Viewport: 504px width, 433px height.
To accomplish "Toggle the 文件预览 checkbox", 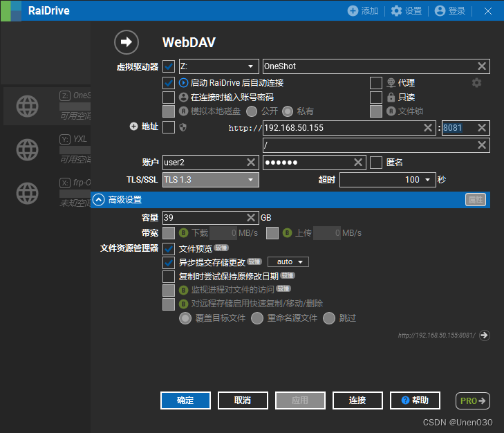I will click(169, 249).
